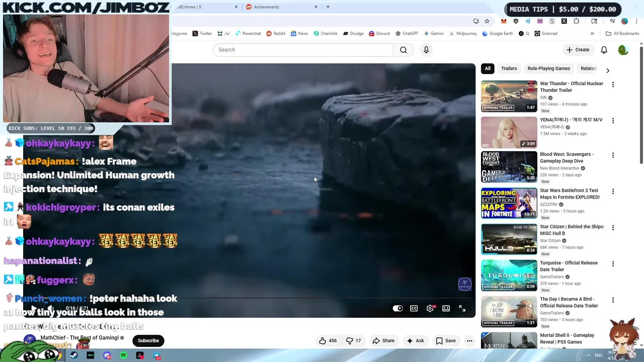Viewport: 644px width, 362px height.
Task: Open the sound-wave extension icon
Action: pyautogui.click(x=528, y=21)
